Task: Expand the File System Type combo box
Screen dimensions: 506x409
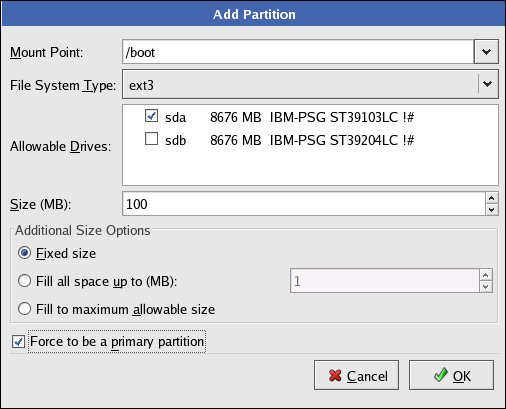Action: coord(310,84)
